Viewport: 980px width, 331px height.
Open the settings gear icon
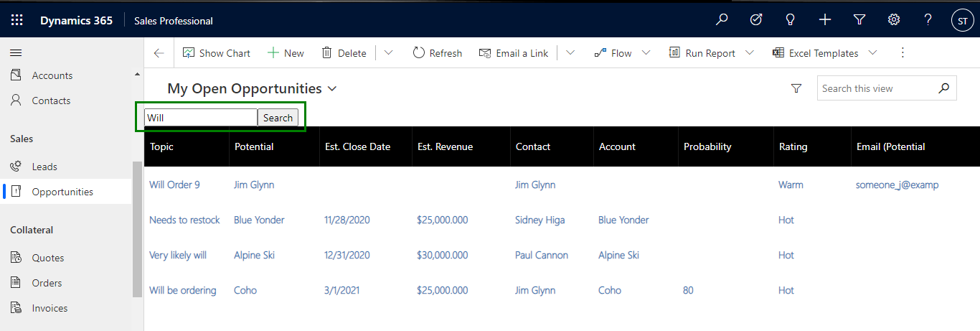(x=894, y=20)
